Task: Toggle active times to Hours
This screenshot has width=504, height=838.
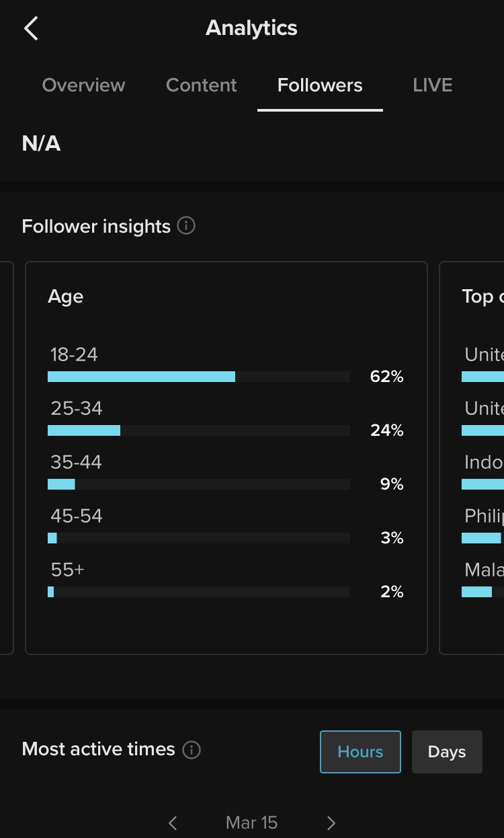Action: (x=360, y=752)
